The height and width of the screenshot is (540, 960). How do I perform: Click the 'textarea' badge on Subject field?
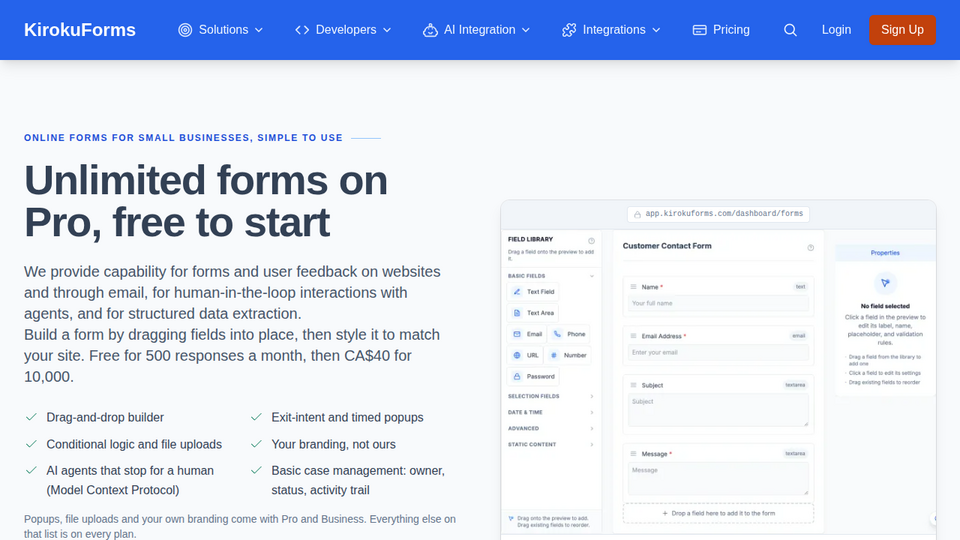[x=795, y=385]
